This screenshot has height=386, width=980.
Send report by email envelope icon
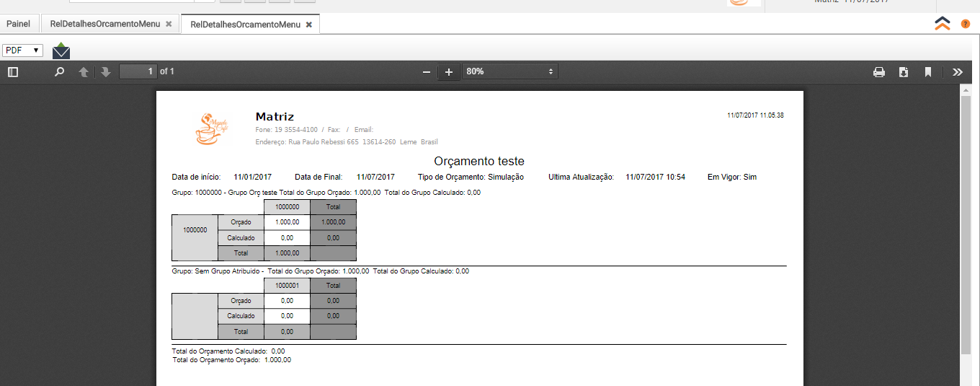click(61, 51)
